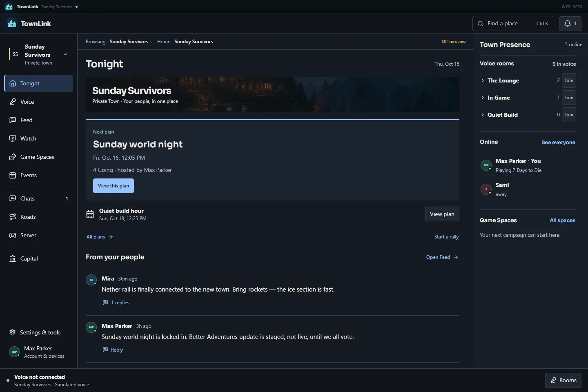Click the calendar icon beside Quiet build hour
588x392 pixels.
(x=90, y=214)
